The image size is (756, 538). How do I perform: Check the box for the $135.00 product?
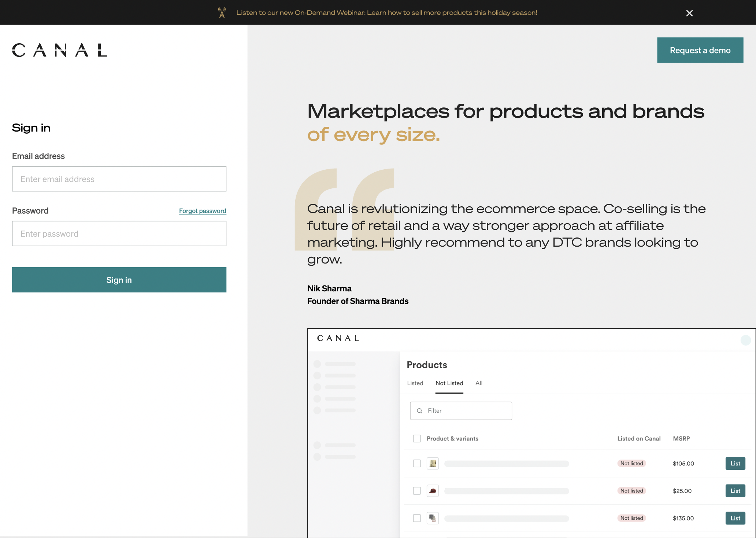click(x=417, y=518)
